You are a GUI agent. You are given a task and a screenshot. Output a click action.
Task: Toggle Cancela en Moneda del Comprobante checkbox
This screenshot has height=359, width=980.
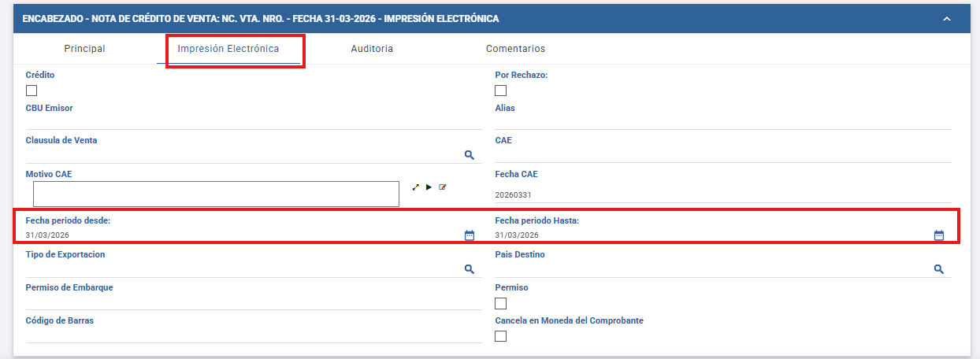[500, 336]
